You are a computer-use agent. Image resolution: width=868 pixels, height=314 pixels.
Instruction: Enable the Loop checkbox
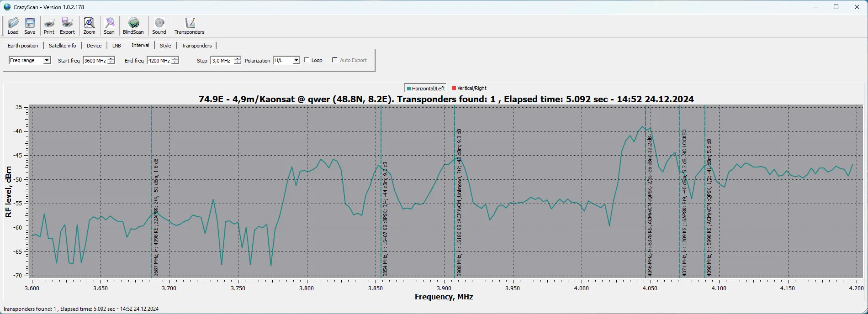click(307, 60)
